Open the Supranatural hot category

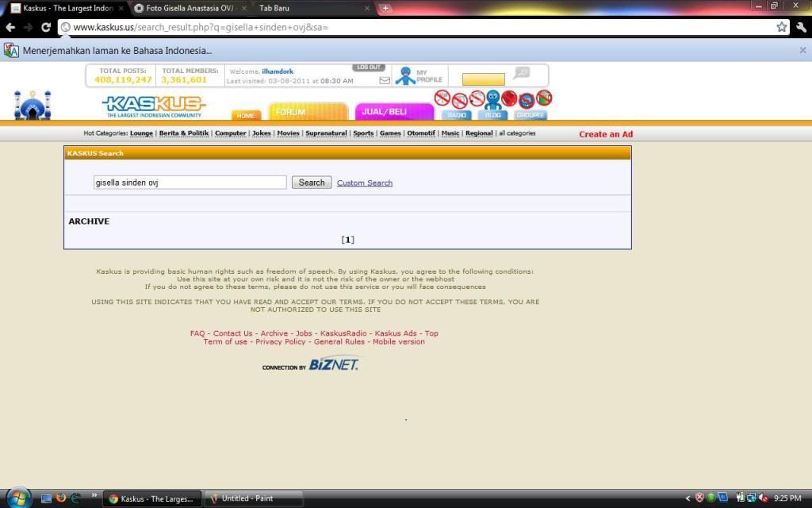coord(326,133)
